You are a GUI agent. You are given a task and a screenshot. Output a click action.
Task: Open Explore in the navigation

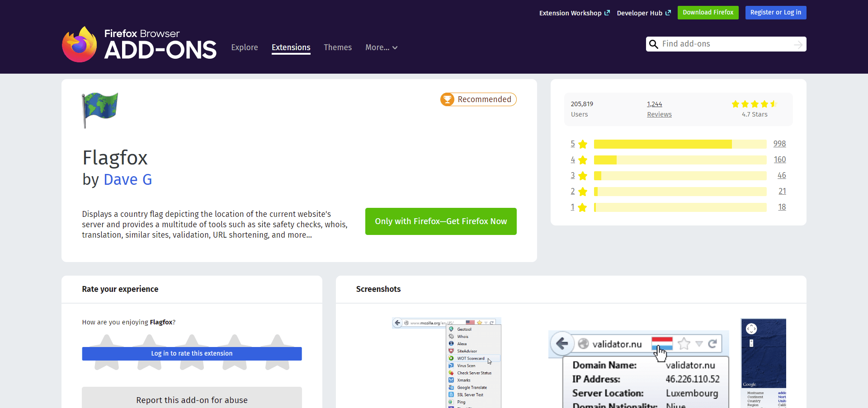click(245, 47)
